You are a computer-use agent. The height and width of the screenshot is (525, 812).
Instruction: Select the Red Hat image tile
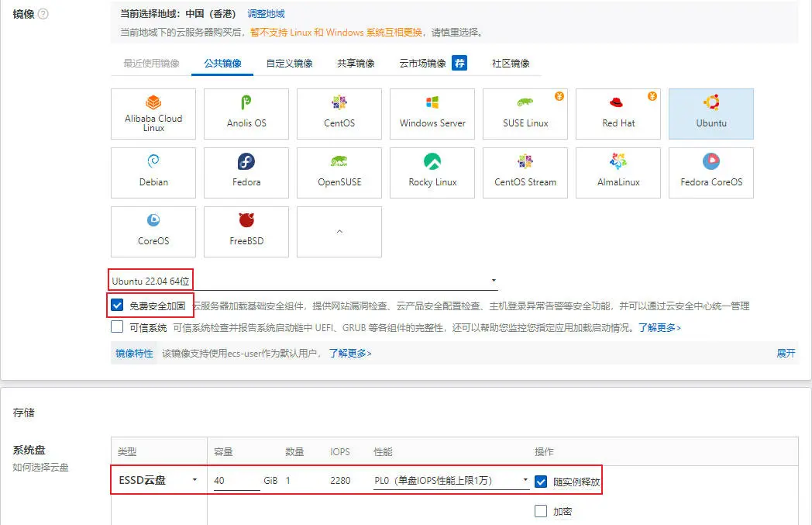click(618, 114)
